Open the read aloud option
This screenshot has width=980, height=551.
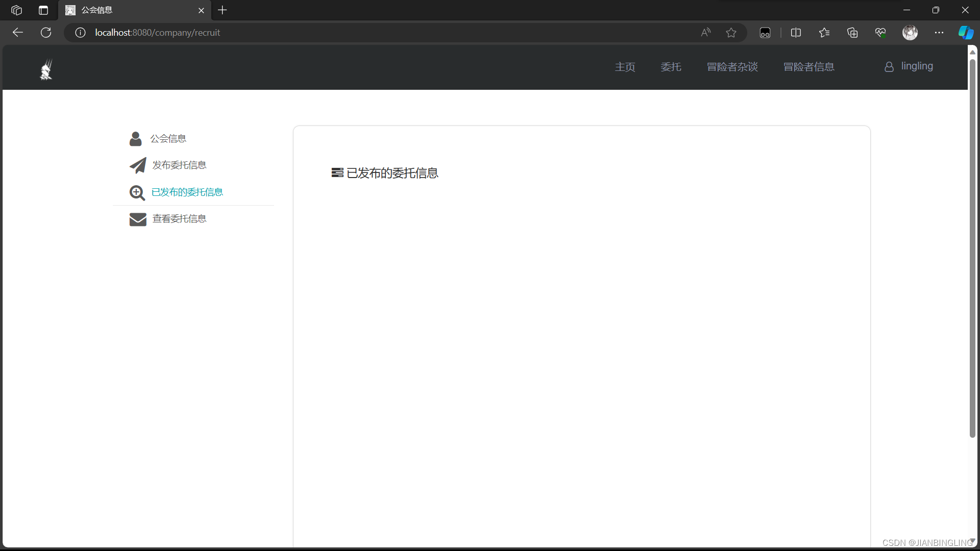tap(705, 33)
